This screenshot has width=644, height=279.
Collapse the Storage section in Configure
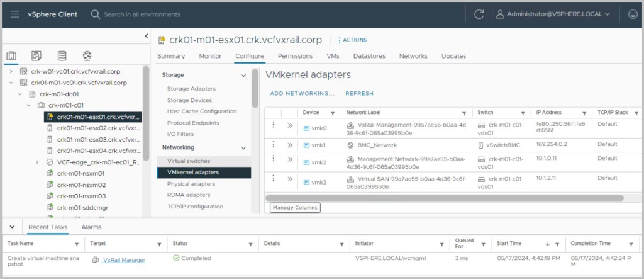click(243, 75)
